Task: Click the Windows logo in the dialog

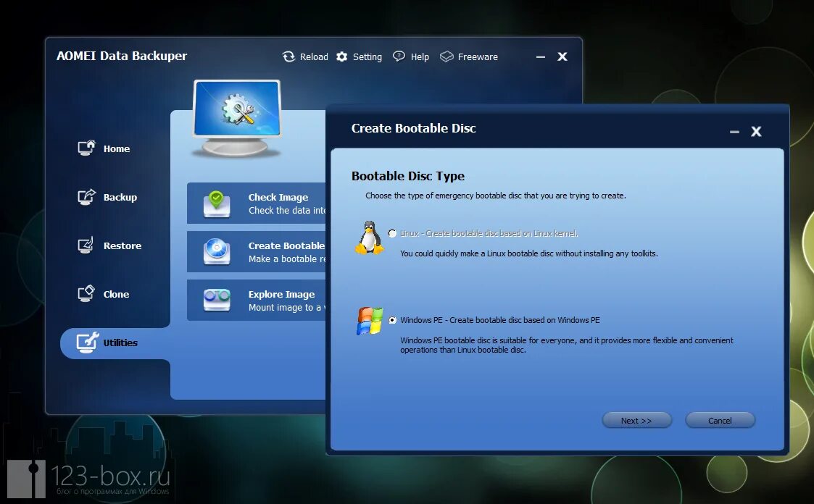Action: tap(368, 321)
